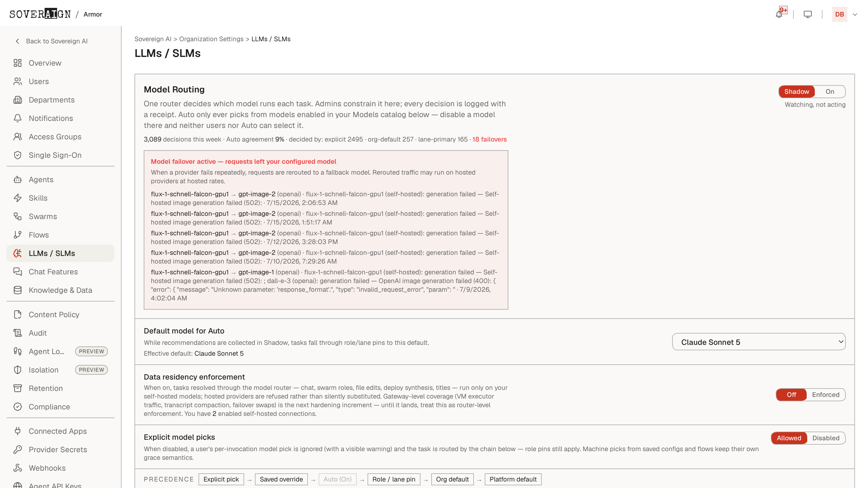Set Model Routing to Shadow mode

click(797, 92)
